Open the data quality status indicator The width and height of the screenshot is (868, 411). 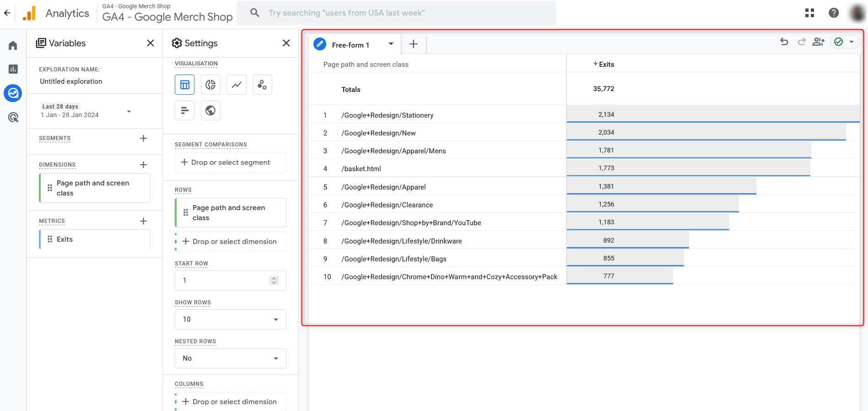[x=844, y=42]
